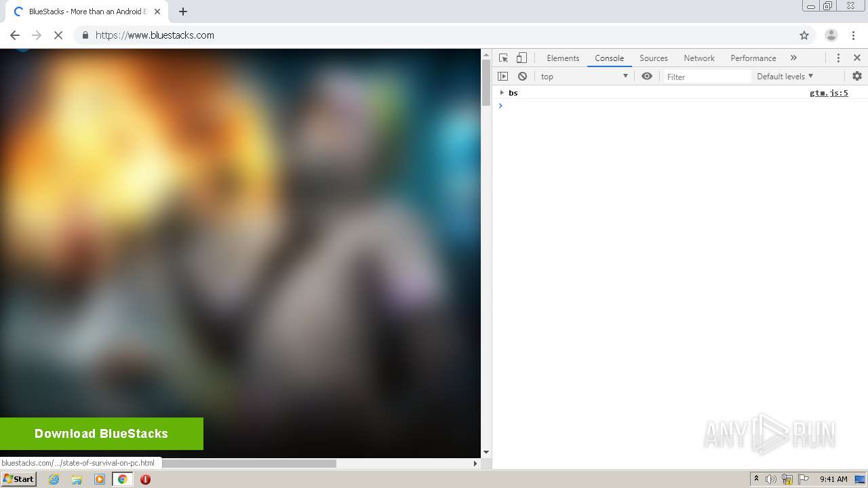Screen dimensions: 868x488
Task: Click the scroll down arrow of page
Action: (486, 452)
